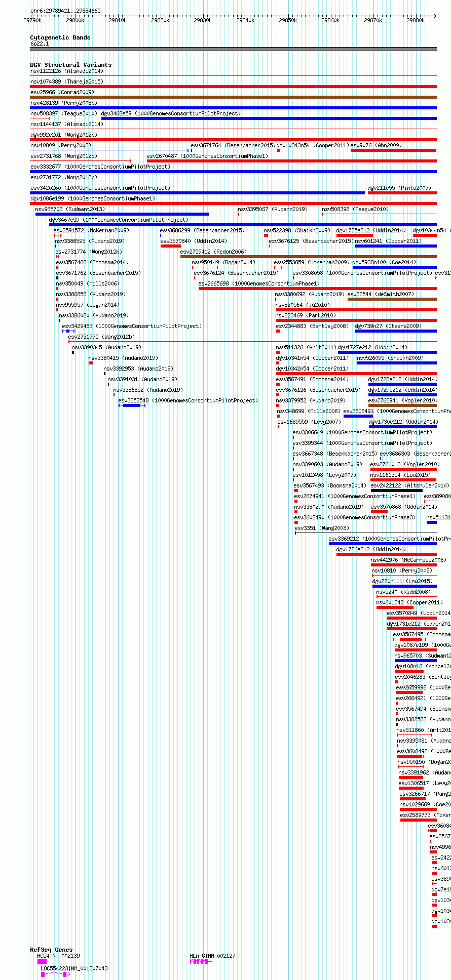Click nsv965702 (Sudmant2013) blue bar

click(x=122, y=214)
